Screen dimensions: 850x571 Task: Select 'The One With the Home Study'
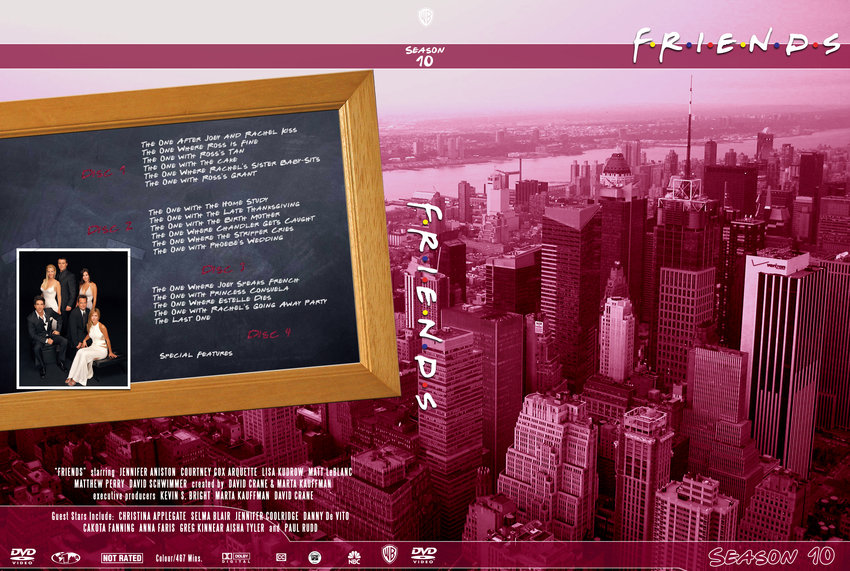209,207
